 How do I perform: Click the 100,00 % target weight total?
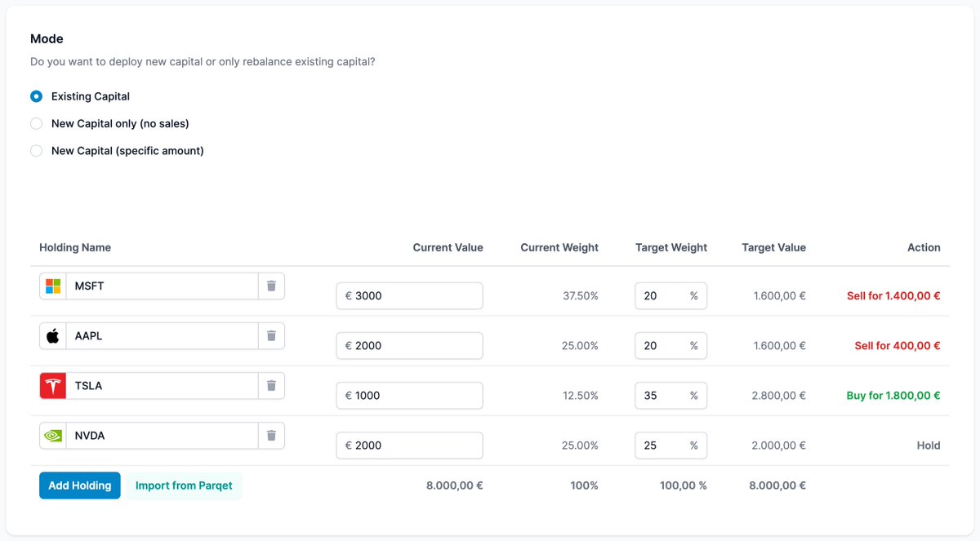tap(684, 486)
